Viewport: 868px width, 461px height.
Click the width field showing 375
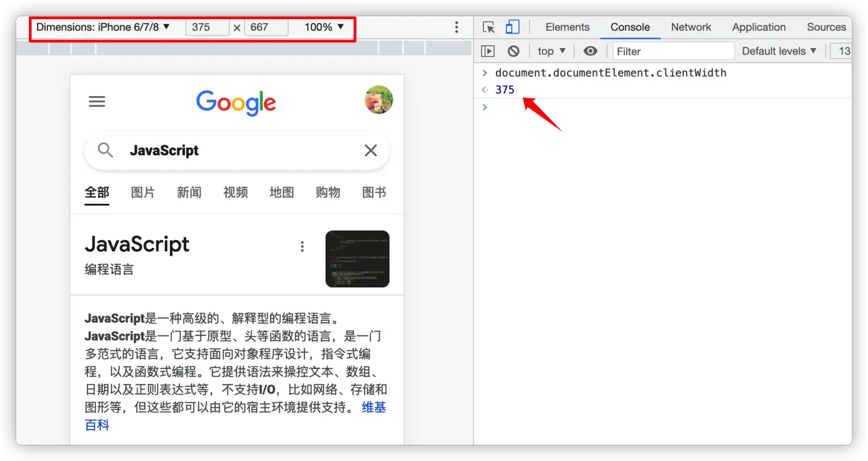(x=207, y=27)
